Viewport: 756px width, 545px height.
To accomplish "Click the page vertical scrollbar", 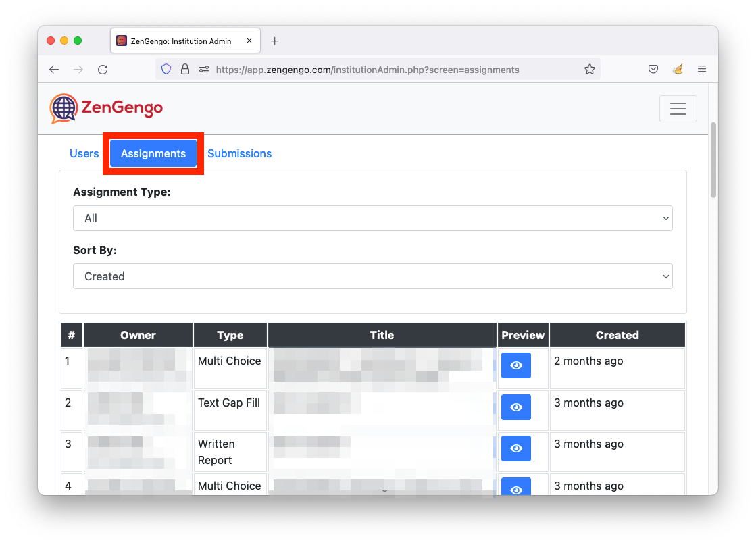I will tap(713, 159).
